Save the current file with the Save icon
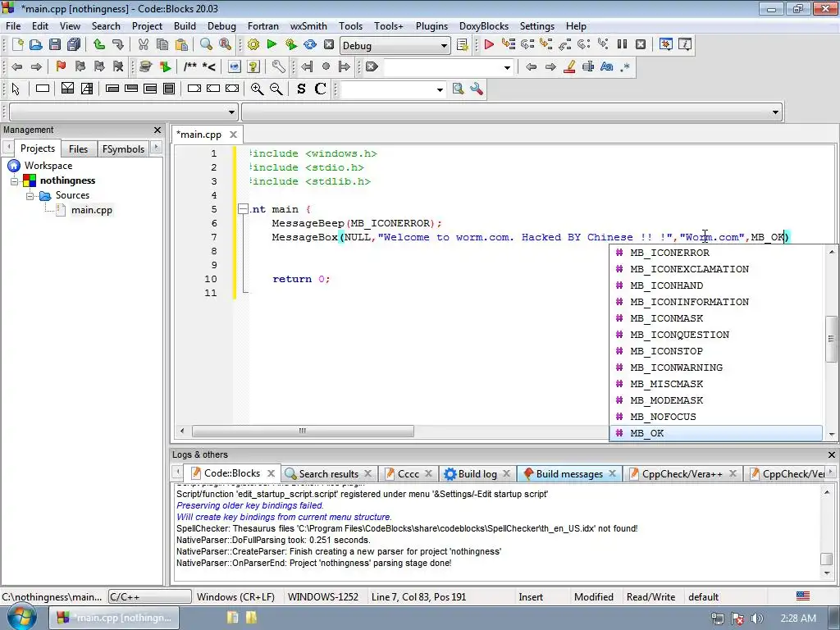Viewport: 840px width, 630px height. tap(55, 44)
